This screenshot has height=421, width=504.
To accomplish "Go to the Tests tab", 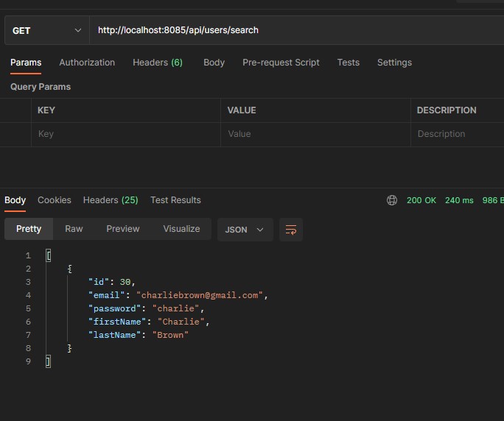I will [x=348, y=63].
